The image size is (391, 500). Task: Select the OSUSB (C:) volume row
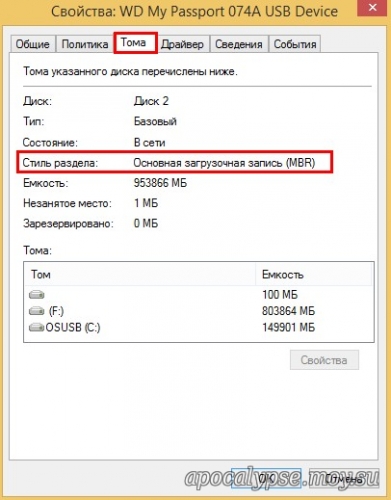pos(199,327)
